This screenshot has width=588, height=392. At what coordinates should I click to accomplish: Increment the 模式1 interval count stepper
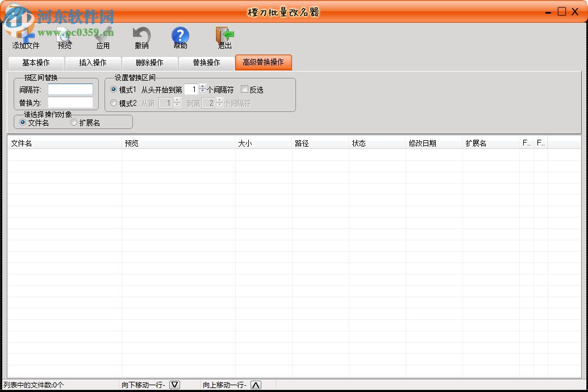[x=202, y=86]
